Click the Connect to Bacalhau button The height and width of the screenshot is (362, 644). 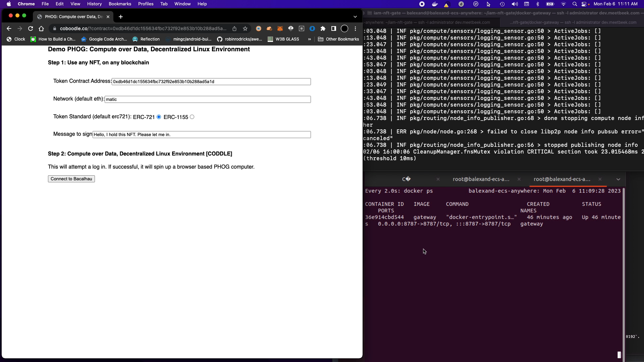71,179
